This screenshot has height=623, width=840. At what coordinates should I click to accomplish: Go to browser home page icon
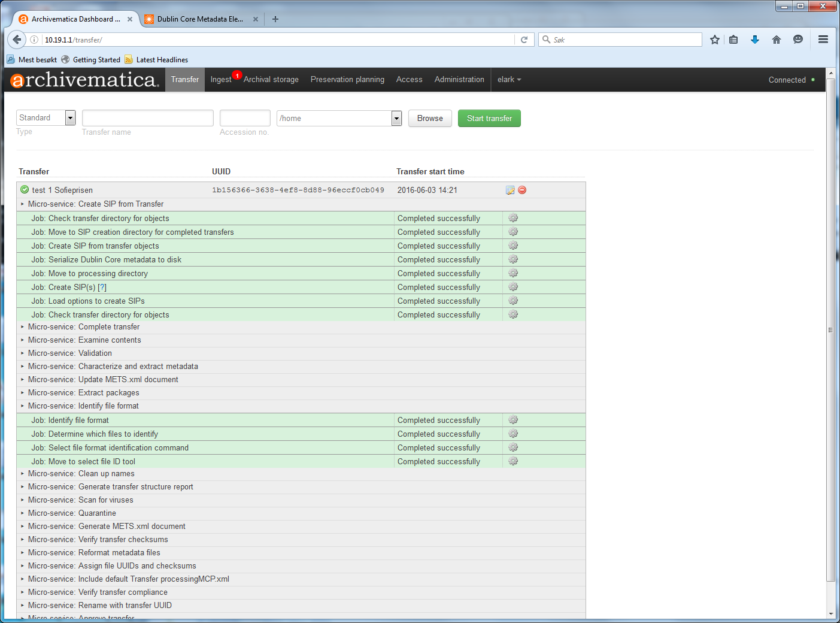[x=777, y=40]
